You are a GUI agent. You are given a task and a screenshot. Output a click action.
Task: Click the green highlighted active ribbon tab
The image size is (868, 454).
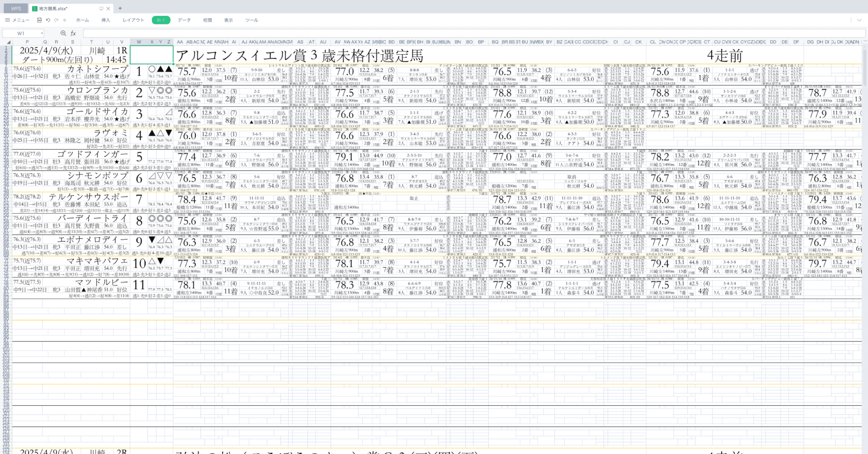tap(161, 20)
